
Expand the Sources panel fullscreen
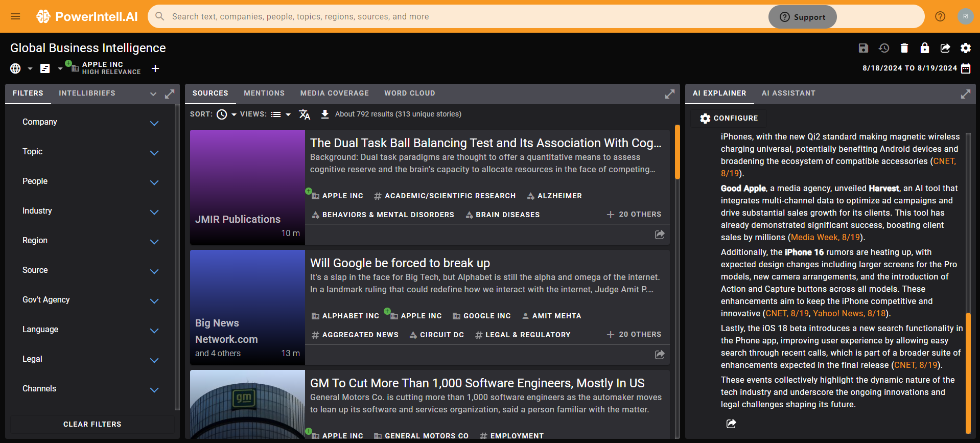coord(670,94)
